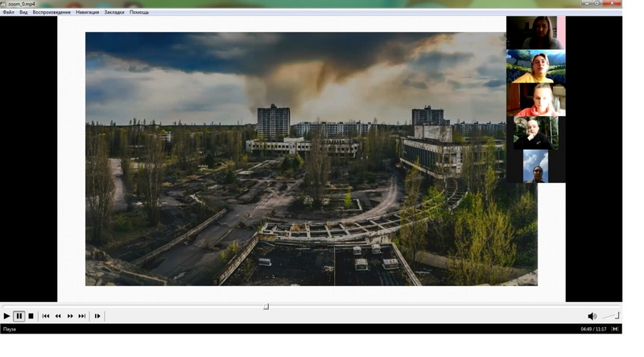The height and width of the screenshot is (357, 644).
Task: Skip to next file icon
Action: tap(82, 316)
